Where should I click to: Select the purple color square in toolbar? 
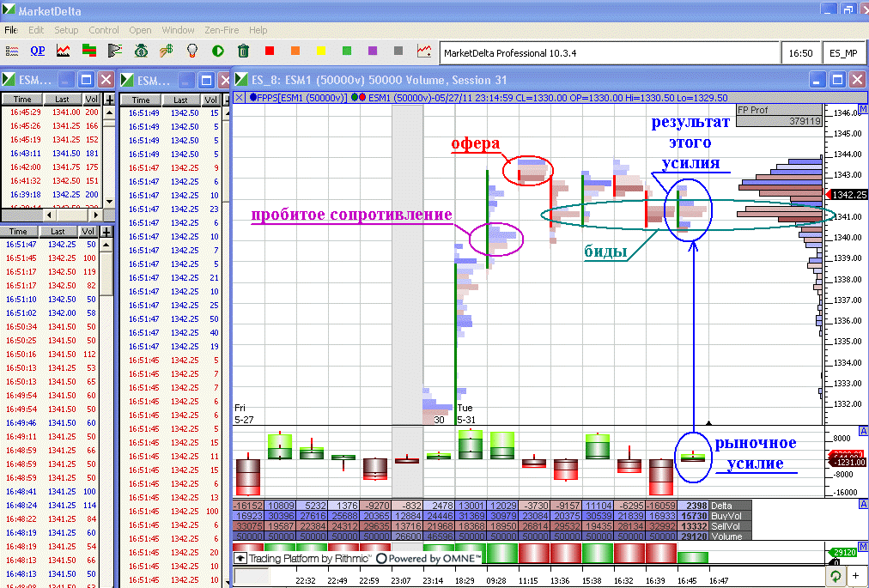(373, 51)
